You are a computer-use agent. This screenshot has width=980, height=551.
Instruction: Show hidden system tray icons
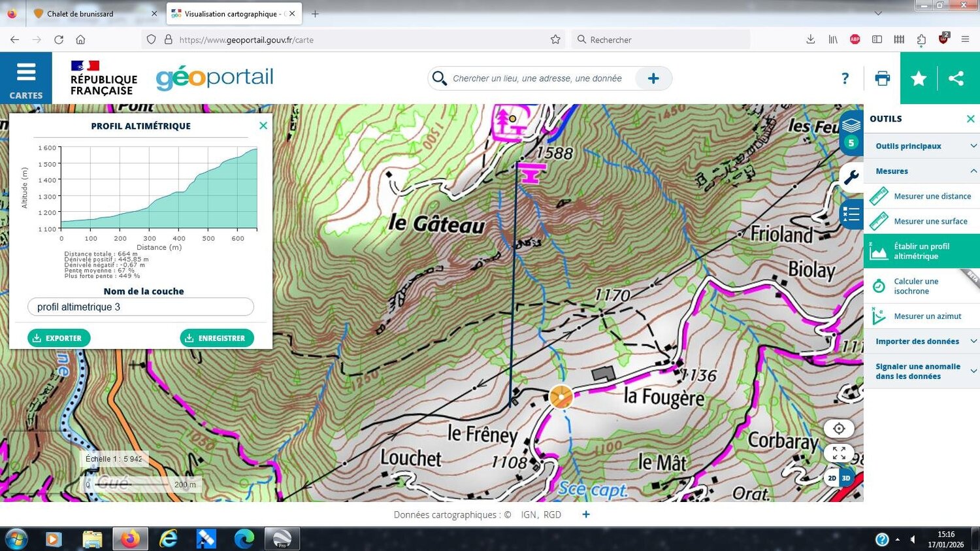pyautogui.click(x=897, y=539)
